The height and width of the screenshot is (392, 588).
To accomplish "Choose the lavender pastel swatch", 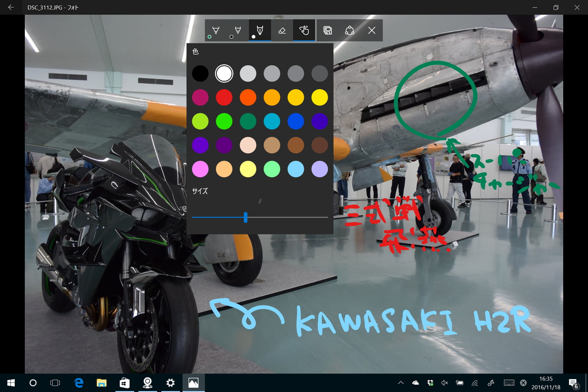I will 320,169.
